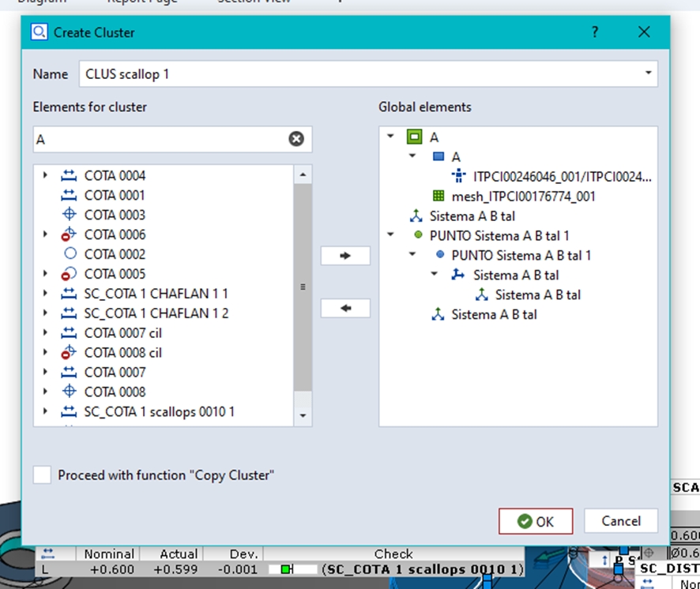Select the circle icon for COTA 0002
The image size is (700, 589).
70,254
